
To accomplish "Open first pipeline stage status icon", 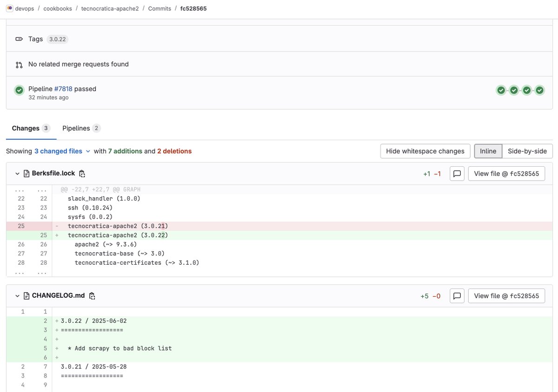I will tap(501, 90).
